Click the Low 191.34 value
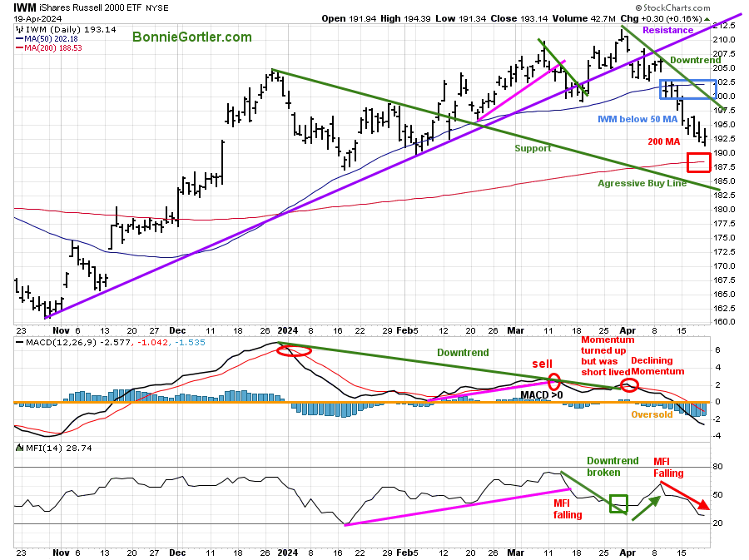749x560 pixels. [461, 18]
